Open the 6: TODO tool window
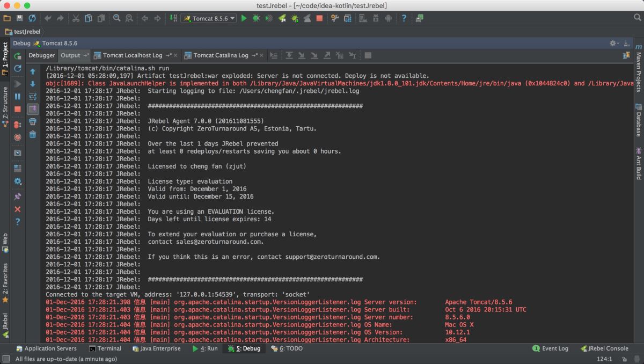Image resolution: width=644 pixels, height=364 pixels. coord(287,348)
